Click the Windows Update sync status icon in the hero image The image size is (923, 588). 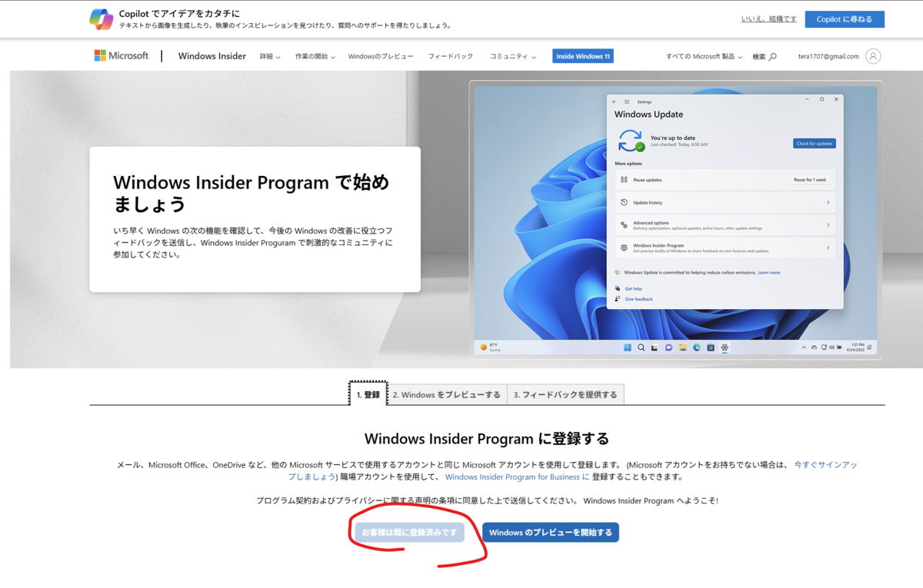pyautogui.click(x=631, y=141)
